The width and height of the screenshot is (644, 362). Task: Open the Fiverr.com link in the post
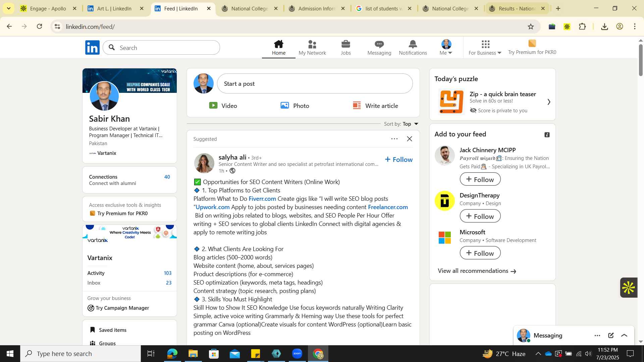262,199
